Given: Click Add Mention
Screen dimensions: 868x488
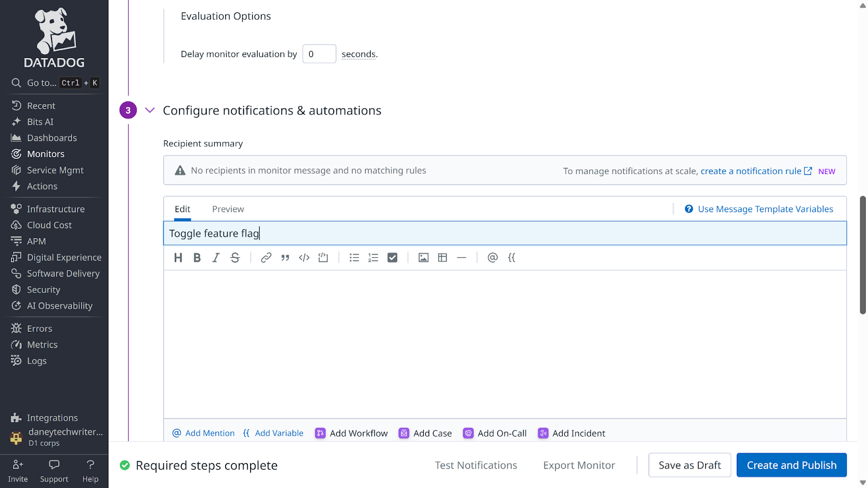Looking at the screenshot, I should point(203,433).
